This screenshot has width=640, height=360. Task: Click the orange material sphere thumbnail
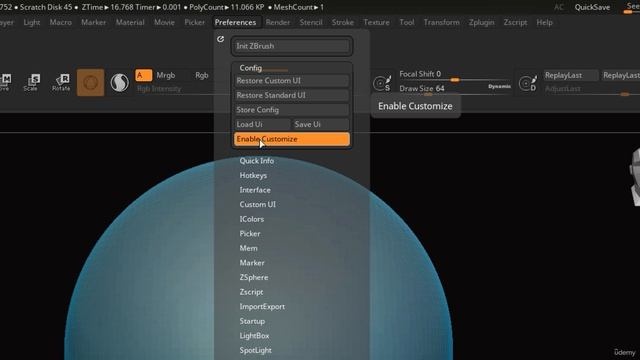tap(90, 82)
